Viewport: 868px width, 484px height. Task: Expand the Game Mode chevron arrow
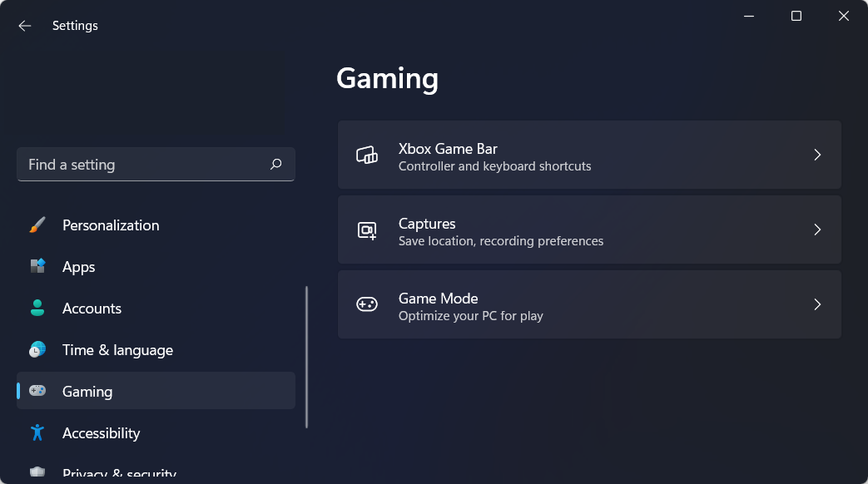pos(817,305)
